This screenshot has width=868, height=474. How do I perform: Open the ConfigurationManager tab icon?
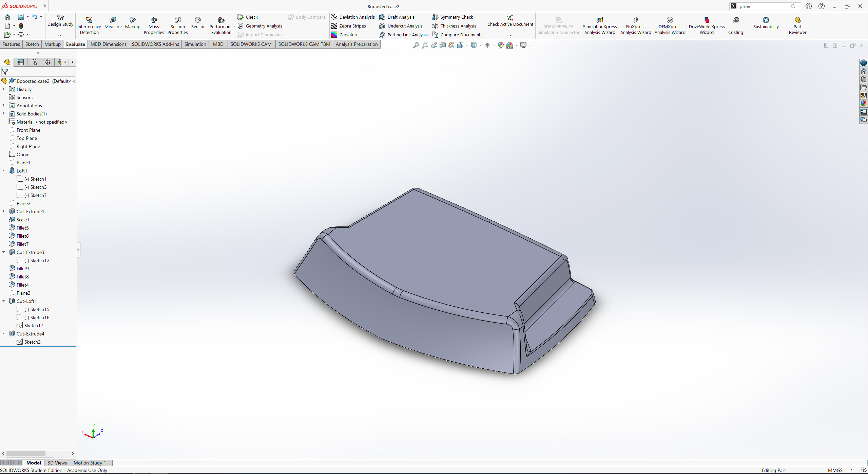click(x=34, y=62)
